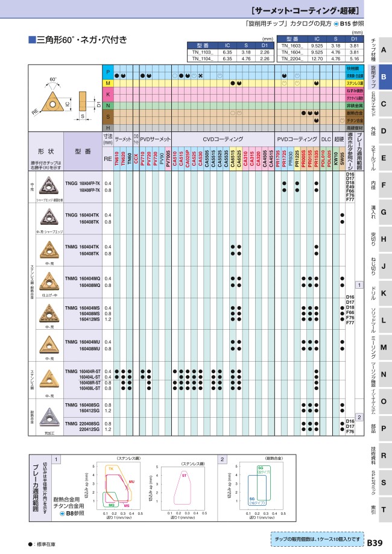Click the arrow icon beside B15 参照
This screenshot has height=554, width=392.
337,24
